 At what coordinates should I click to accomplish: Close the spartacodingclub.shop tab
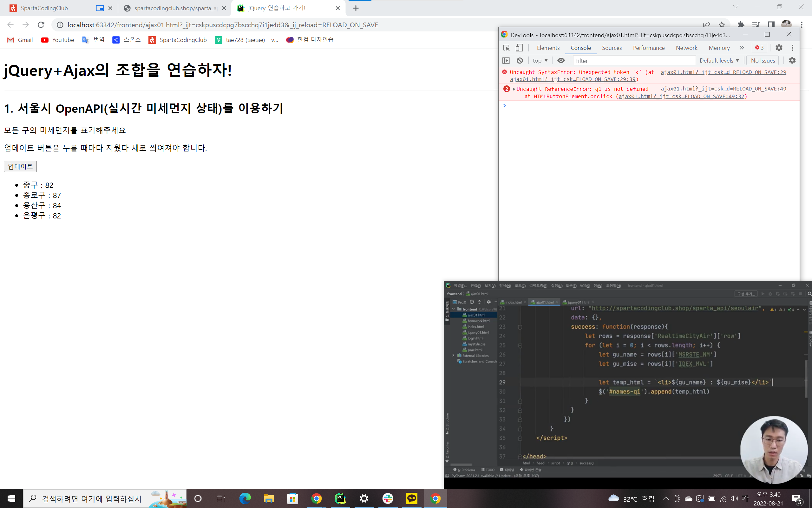[224, 8]
